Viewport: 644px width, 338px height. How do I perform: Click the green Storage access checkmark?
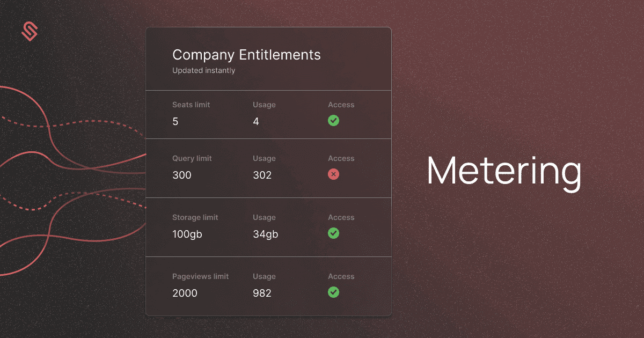click(333, 233)
